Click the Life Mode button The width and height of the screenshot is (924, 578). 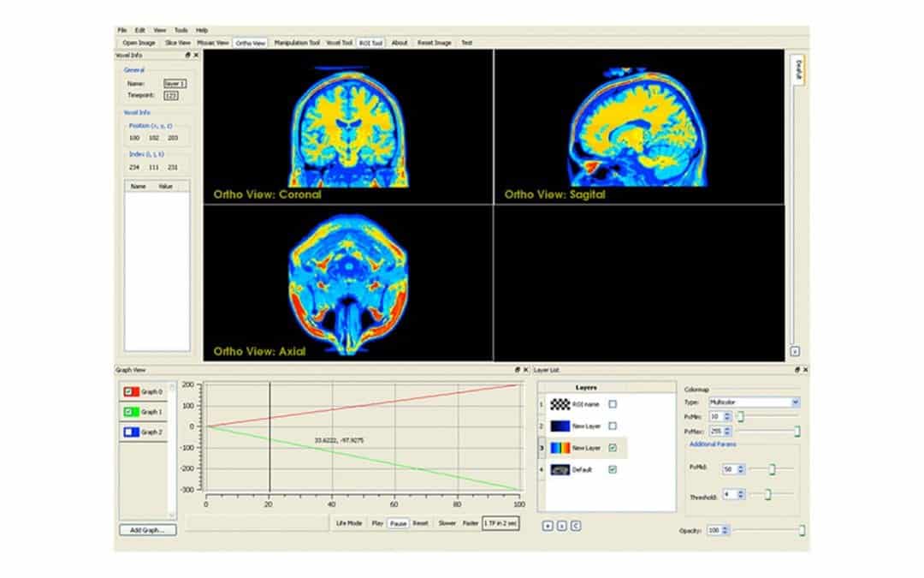349,523
